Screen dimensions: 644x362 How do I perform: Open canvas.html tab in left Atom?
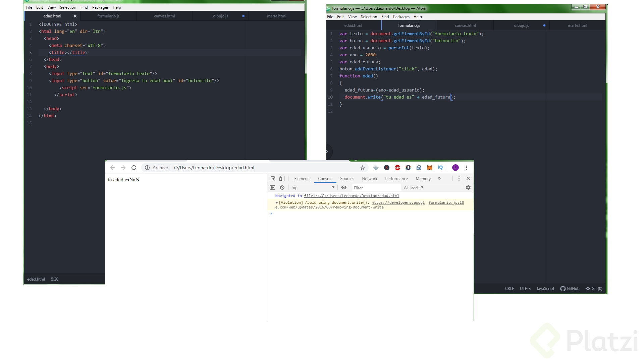[164, 16]
